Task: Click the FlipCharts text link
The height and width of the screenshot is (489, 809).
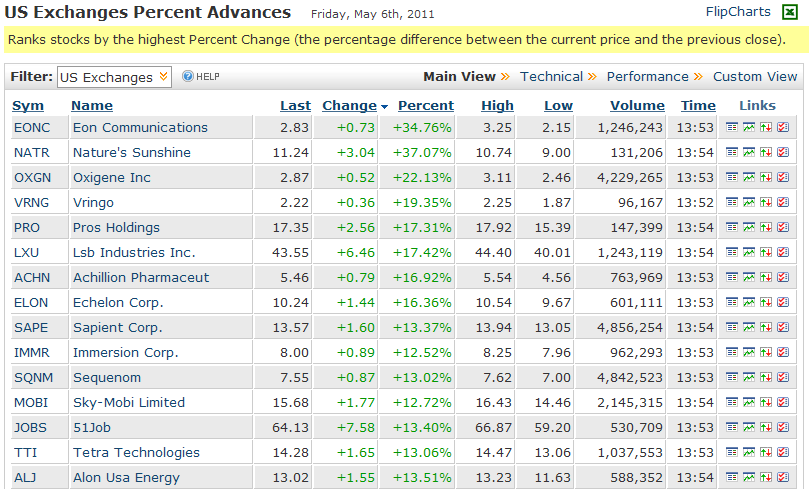Action: point(738,12)
